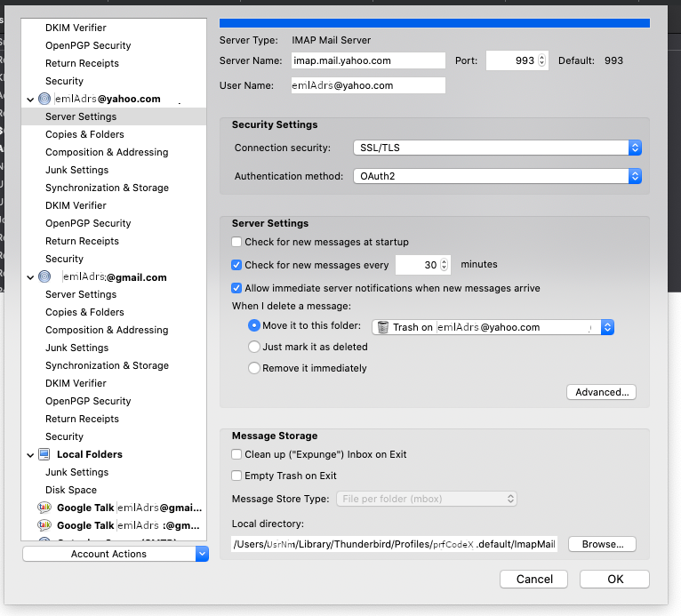This screenshot has height=616, width=681.
Task: Open DKIM Verifier at top of sidebar
Action: [x=114, y=28]
